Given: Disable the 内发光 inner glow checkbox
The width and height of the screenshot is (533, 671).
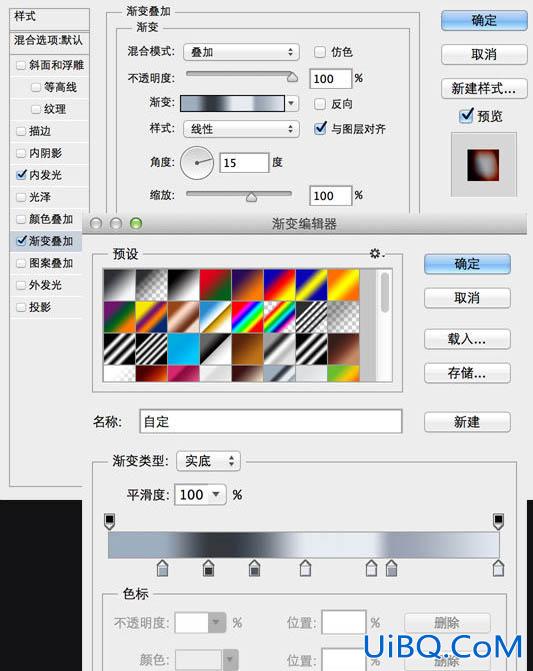Looking at the screenshot, I should [21, 175].
